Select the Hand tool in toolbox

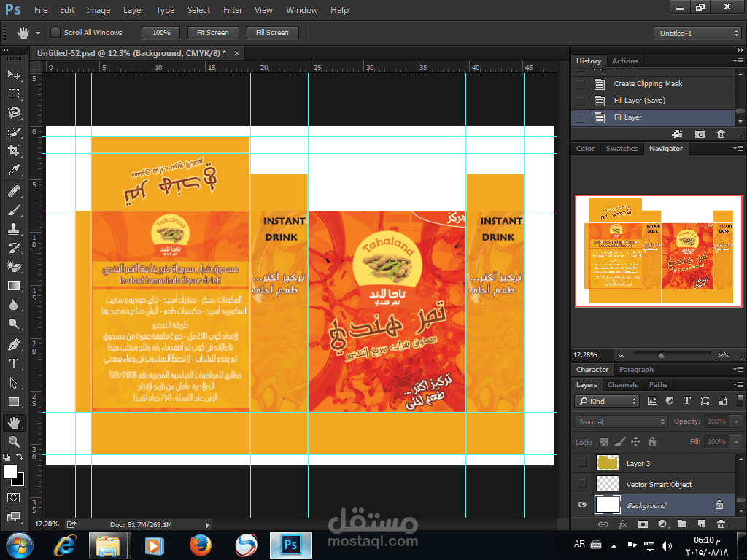(x=14, y=422)
